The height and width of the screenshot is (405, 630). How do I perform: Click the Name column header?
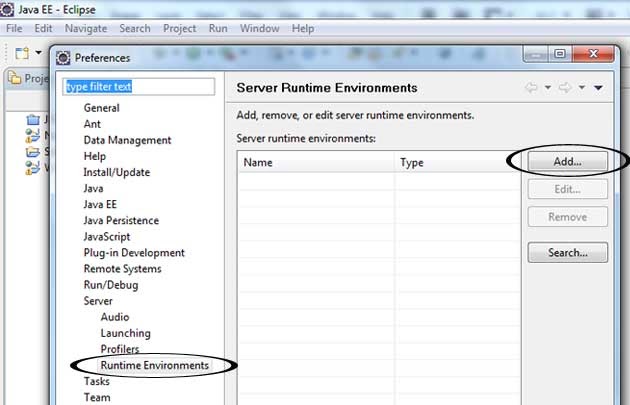(x=316, y=162)
